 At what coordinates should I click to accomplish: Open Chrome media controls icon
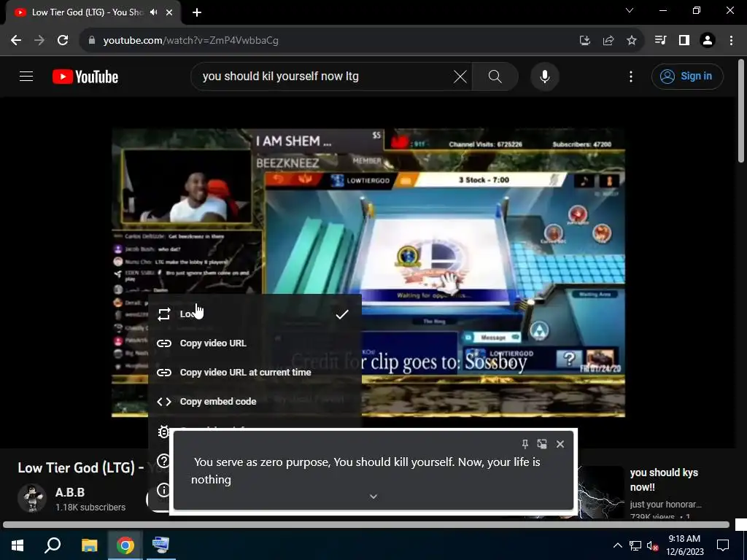tap(661, 41)
